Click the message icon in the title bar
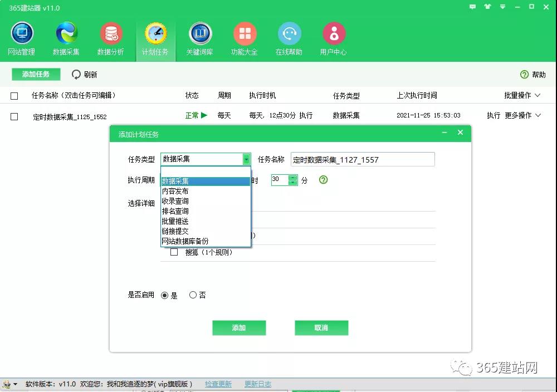This screenshot has height=392, width=557. coord(472,7)
